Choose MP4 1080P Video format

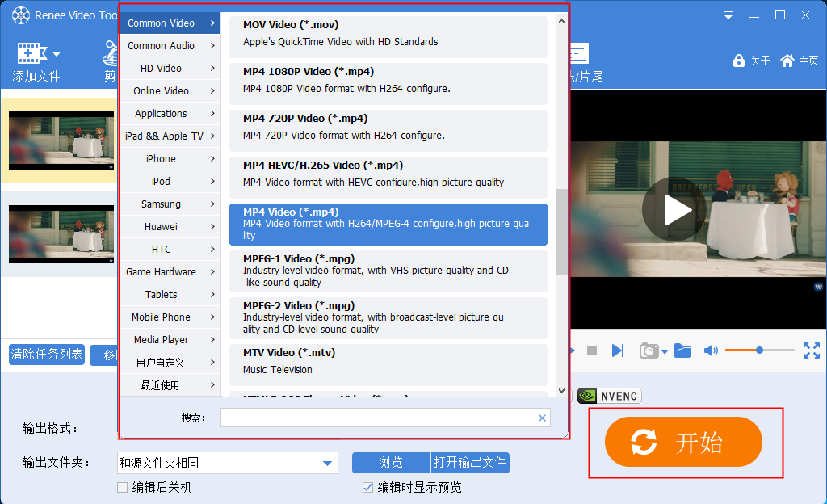pos(388,84)
